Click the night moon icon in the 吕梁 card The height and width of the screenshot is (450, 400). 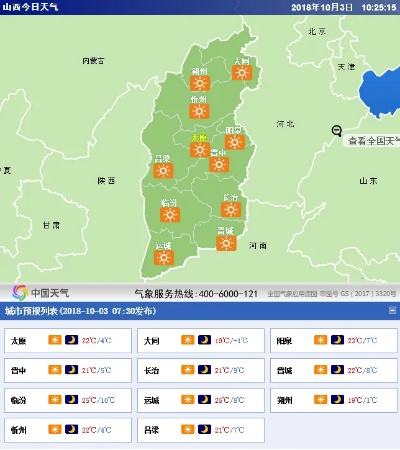click(x=204, y=429)
